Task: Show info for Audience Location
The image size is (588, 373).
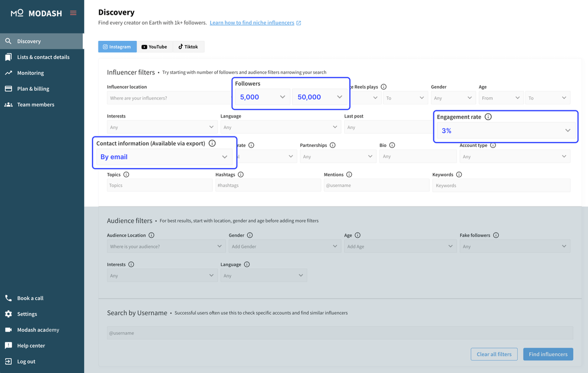Action: click(151, 235)
